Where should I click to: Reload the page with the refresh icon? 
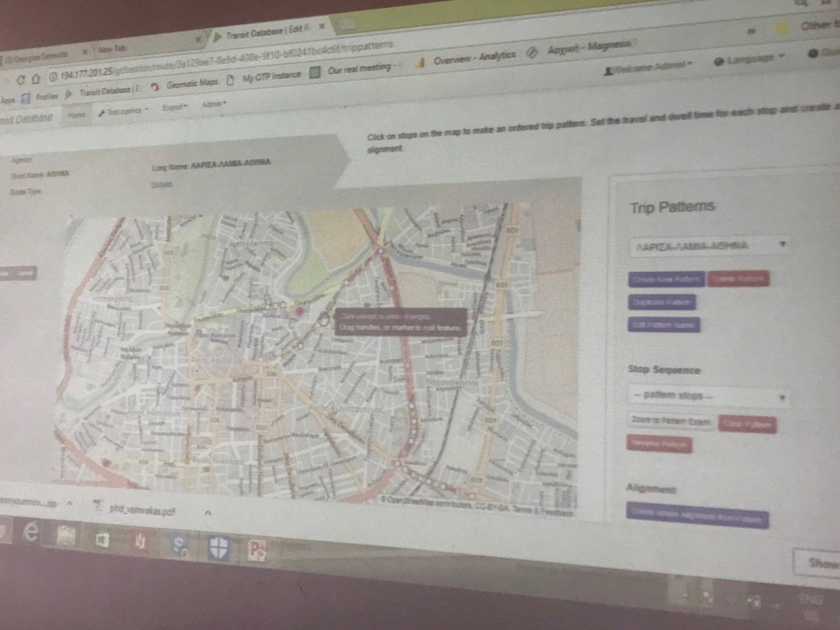(22, 79)
